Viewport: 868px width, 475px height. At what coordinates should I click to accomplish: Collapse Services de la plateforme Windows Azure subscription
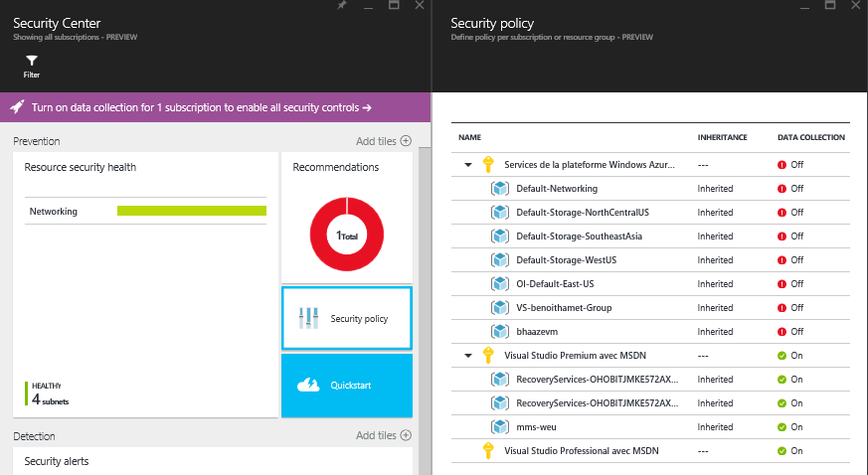point(468,164)
